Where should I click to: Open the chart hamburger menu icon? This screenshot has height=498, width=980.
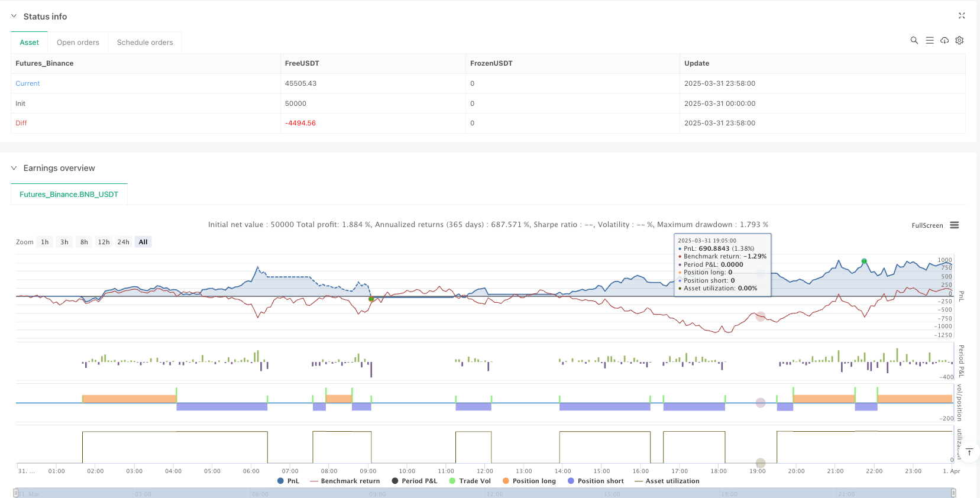pos(954,225)
